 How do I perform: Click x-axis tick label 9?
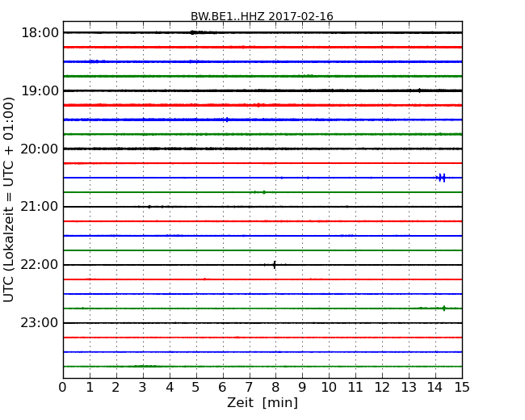pos(302,388)
